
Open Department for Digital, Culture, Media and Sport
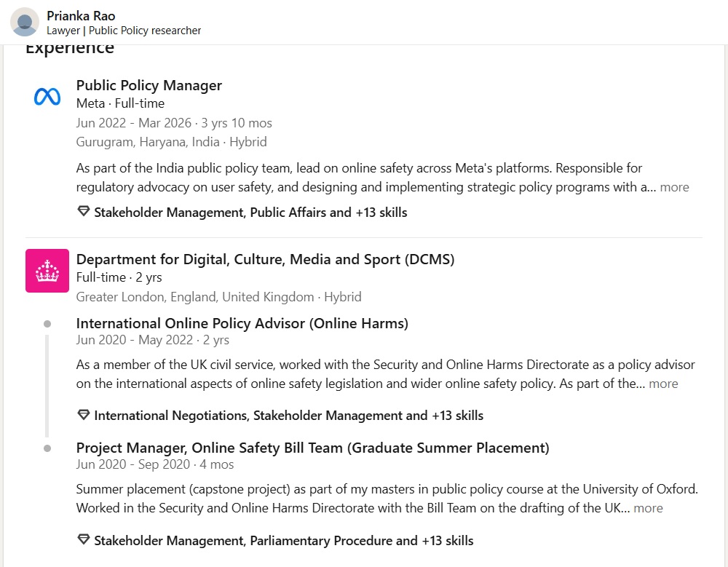tap(265, 259)
